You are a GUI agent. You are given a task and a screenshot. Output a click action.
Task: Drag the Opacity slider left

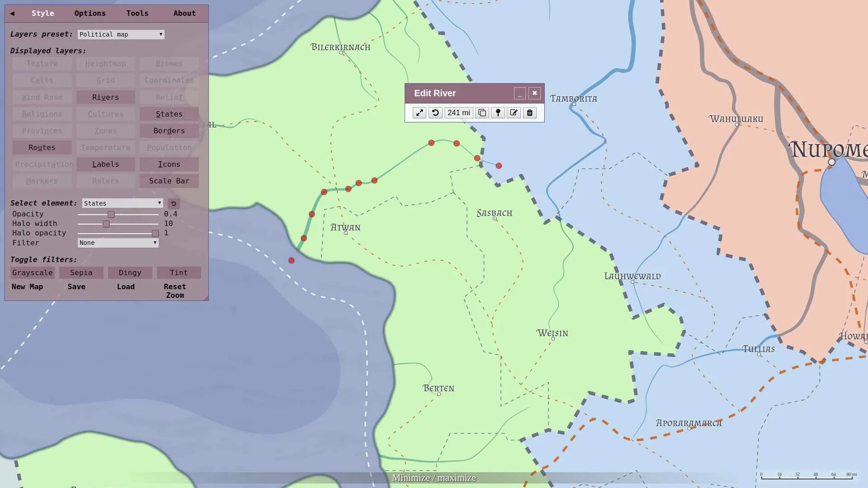110,214
